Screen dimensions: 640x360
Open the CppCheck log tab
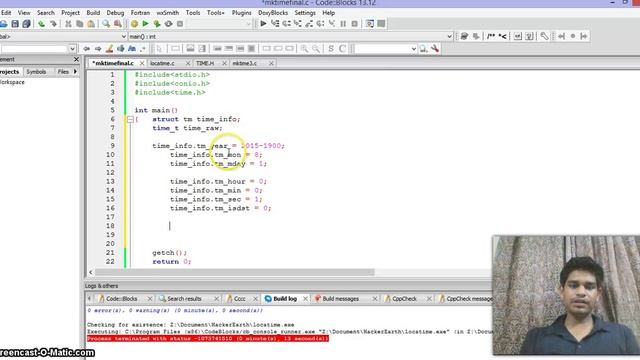[x=404, y=299]
